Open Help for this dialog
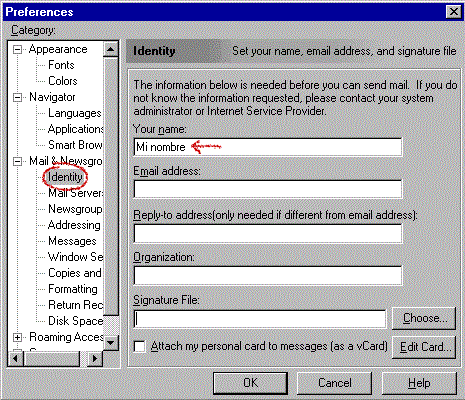This screenshot has height=400, width=465. pyautogui.click(x=419, y=383)
